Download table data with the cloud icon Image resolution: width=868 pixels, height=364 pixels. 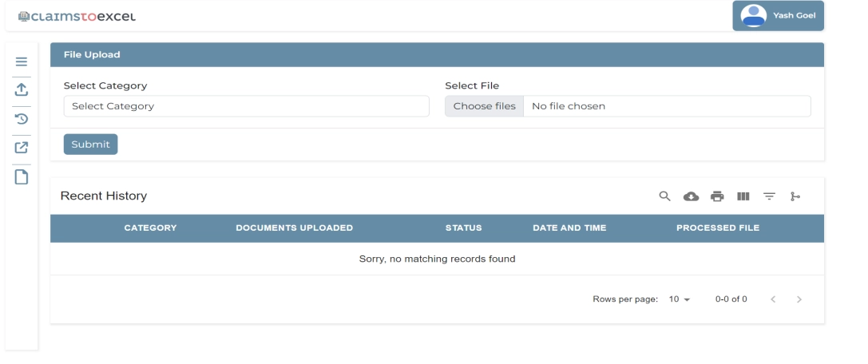point(691,196)
